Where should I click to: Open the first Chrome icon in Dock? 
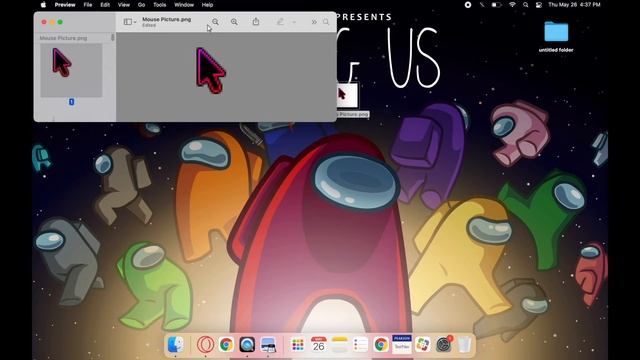[226, 344]
